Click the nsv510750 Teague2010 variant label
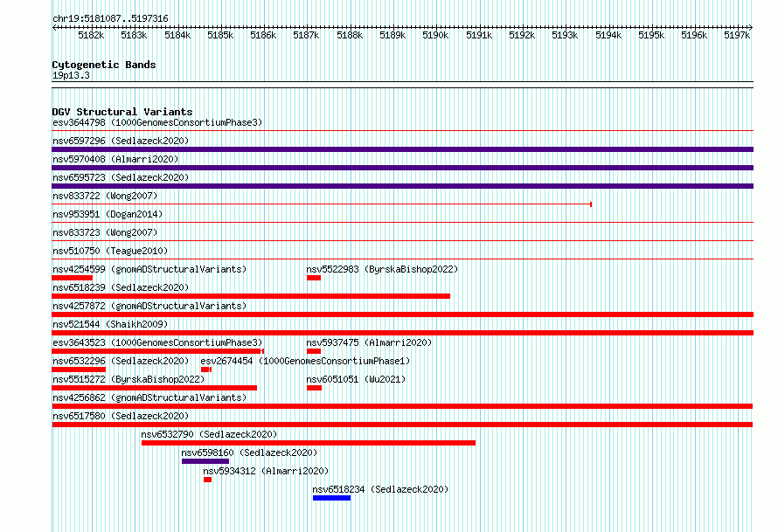778x532 pixels. (x=110, y=251)
